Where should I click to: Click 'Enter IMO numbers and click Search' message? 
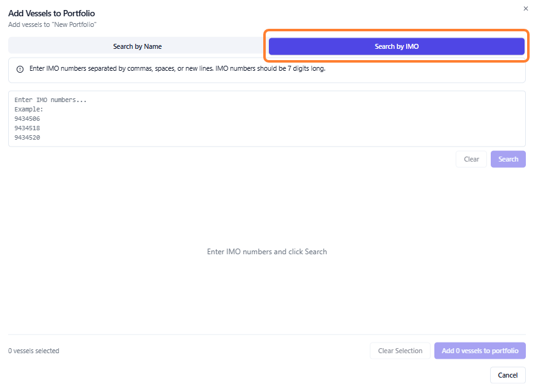point(267,252)
